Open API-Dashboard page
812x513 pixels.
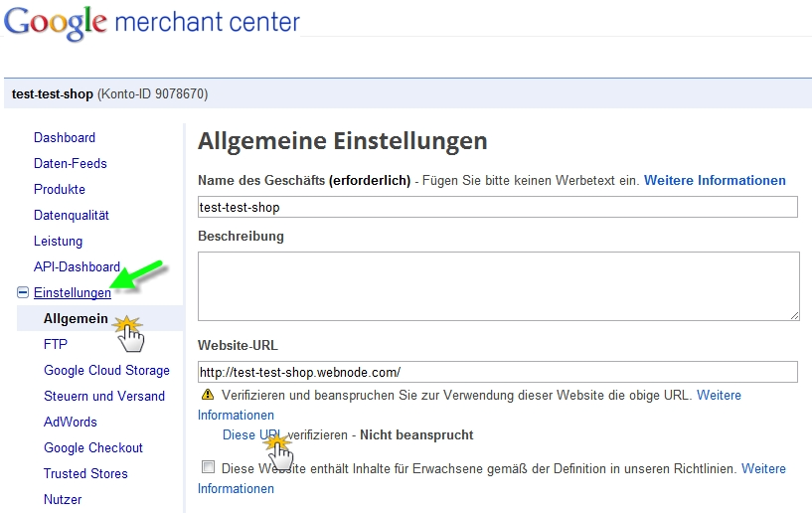[77, 266]
